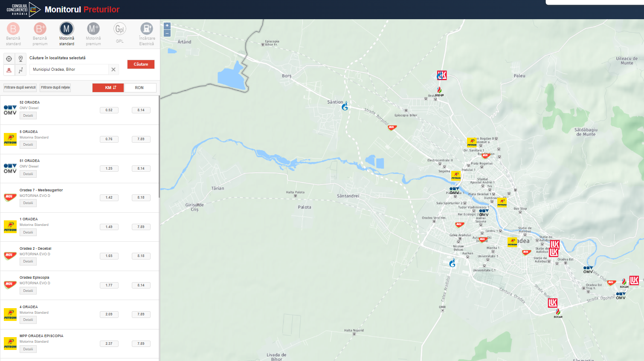Select Benzină standard fuel type
The height and width of the screenshot is (361, 644).
(13, 34)
